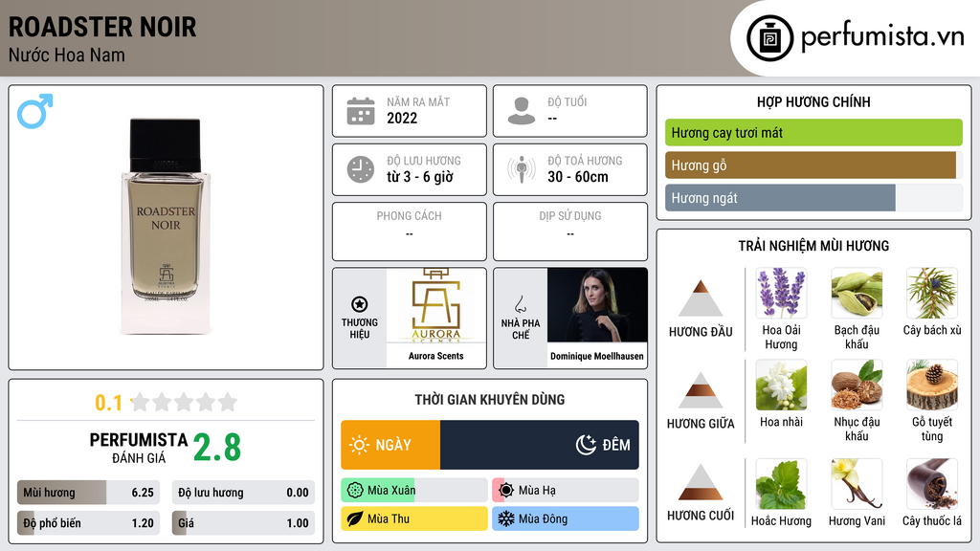Click the gray-blue Hương ngát accord bar
The height and width of the screenshot is (551, 980).
click(x=813, y=198)
